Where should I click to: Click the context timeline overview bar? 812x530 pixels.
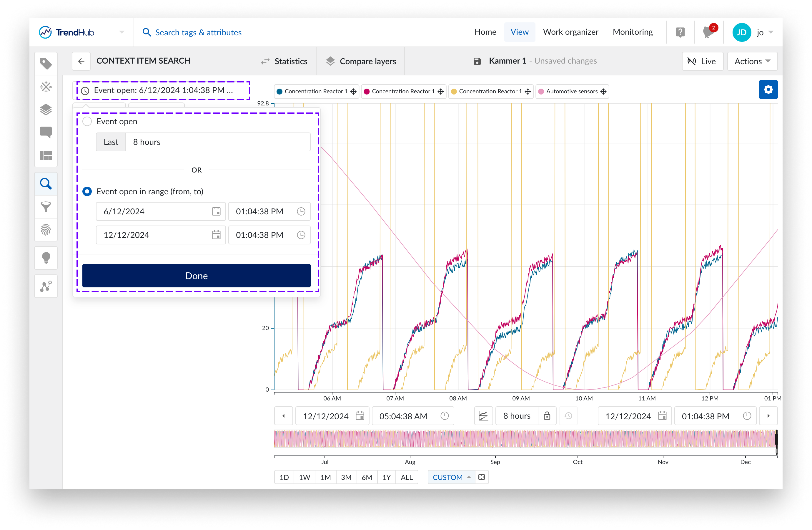[525, 439]
